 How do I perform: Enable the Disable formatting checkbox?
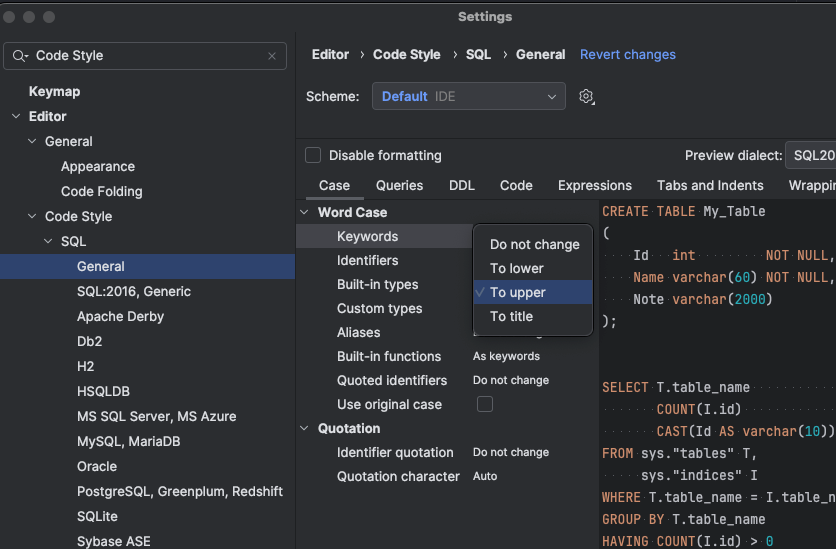click(313, 155)
